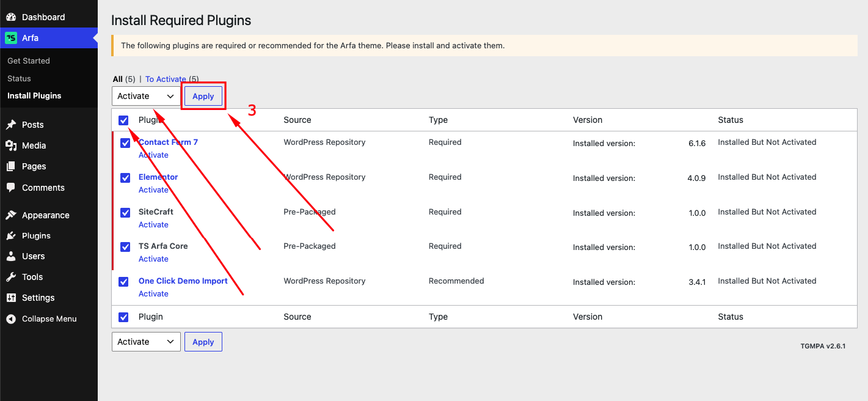Click the Dashboard gauge icon

point(11,17)
